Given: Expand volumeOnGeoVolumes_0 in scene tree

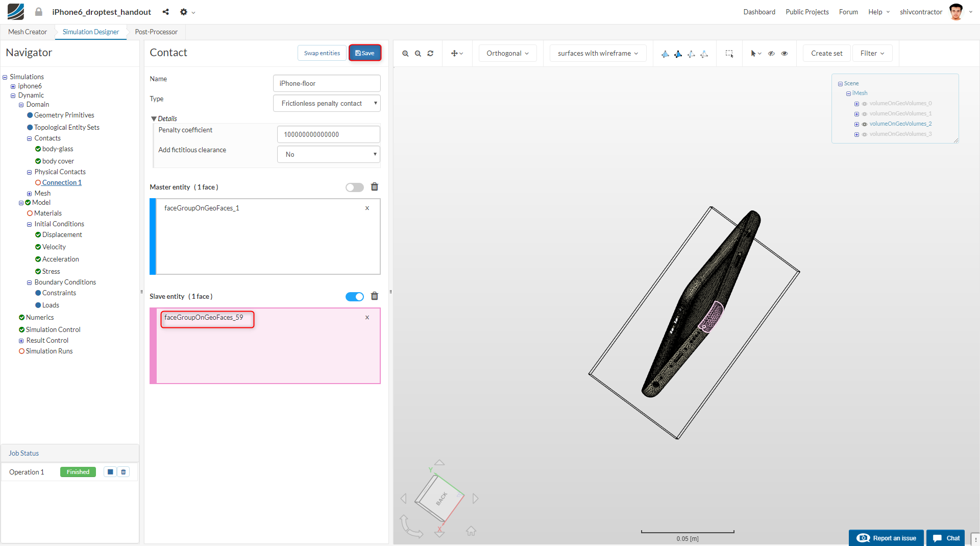Looking at the screenshot, I should point(857,104).
